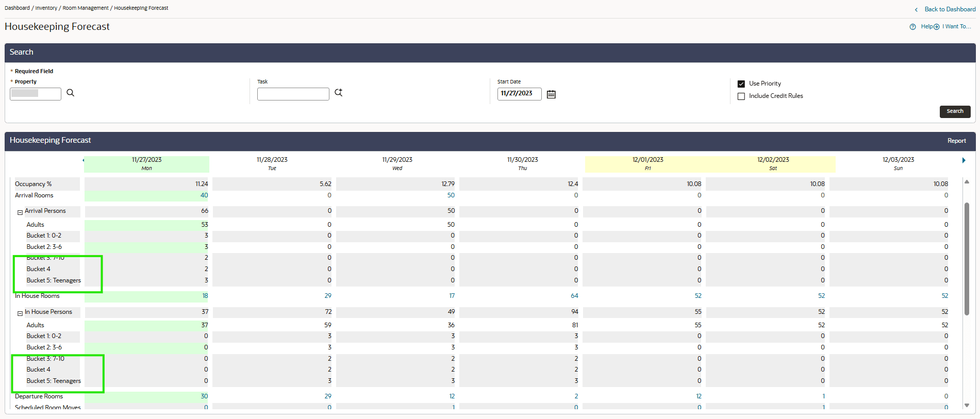Click Arrival Rooms value 40 for 11/27

pyautogui.click(x=204, y=195)
